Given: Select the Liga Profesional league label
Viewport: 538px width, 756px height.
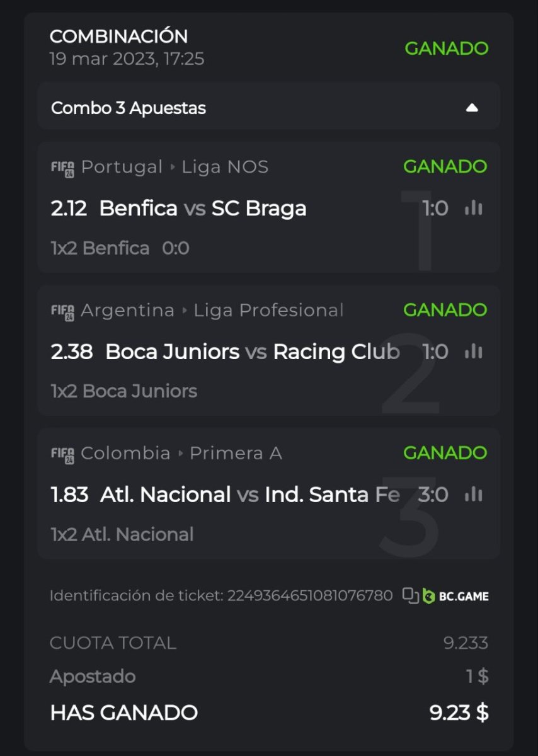Looking at the screenshot, I should coord(268,311).
